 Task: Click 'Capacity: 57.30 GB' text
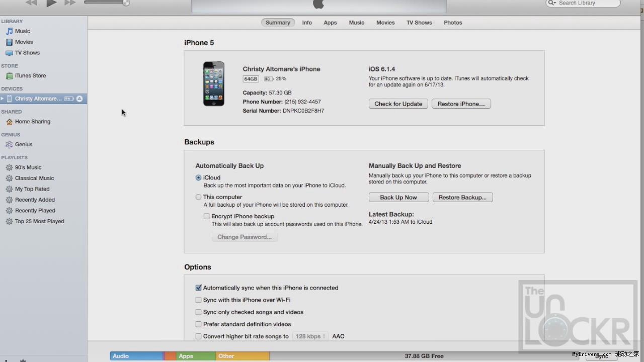pyautogui.click(x=267, y=93)
